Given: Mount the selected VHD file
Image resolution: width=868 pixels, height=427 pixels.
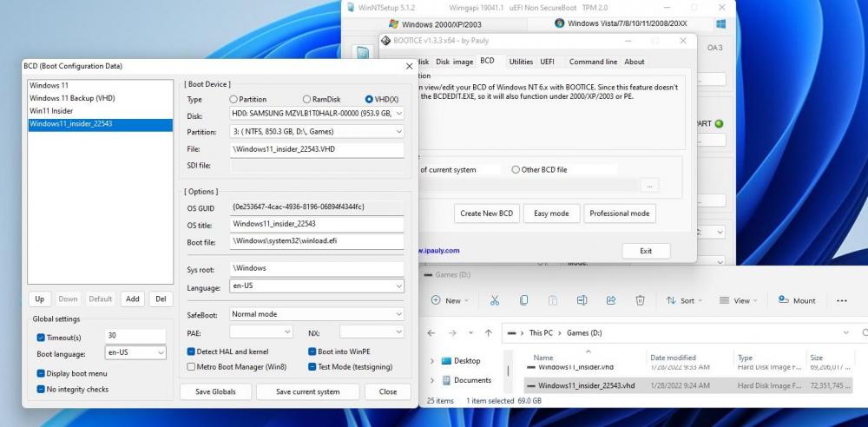Looking at the screenshot, I should (795, 300).
